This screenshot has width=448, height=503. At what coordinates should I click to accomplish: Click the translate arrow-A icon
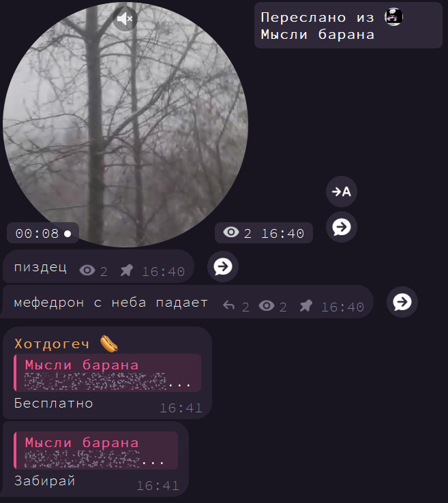coord(342,192)
